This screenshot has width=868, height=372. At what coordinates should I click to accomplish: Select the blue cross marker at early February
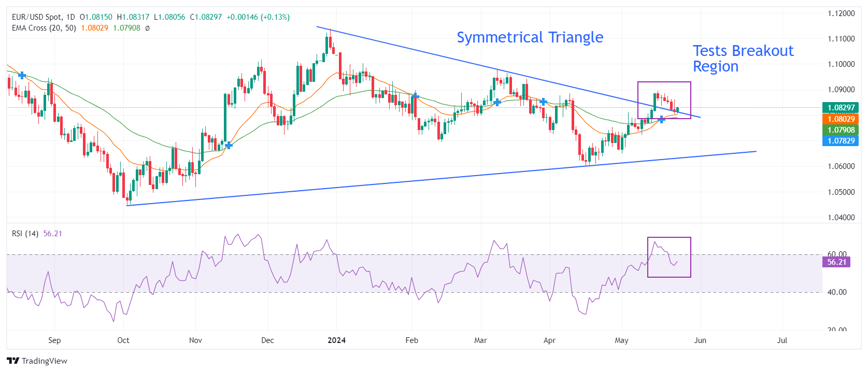tap(415, 96)
